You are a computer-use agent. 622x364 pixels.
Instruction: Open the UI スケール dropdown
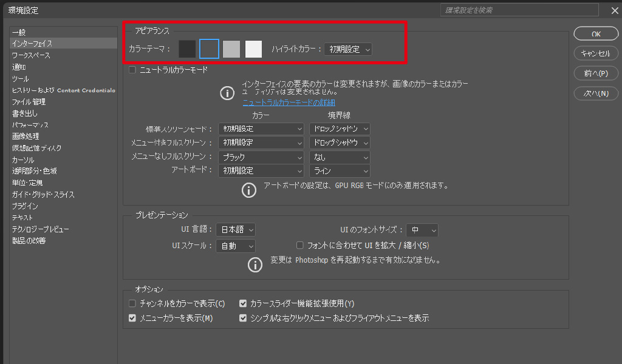[236, 246]
